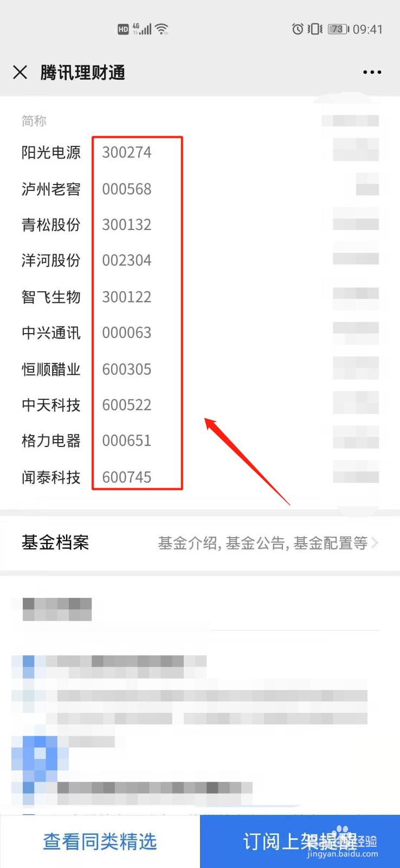This screenshot has width=400, height=868.
Task: Select stock code 000063 for 中兴通讯
Action: click(127, 333)
